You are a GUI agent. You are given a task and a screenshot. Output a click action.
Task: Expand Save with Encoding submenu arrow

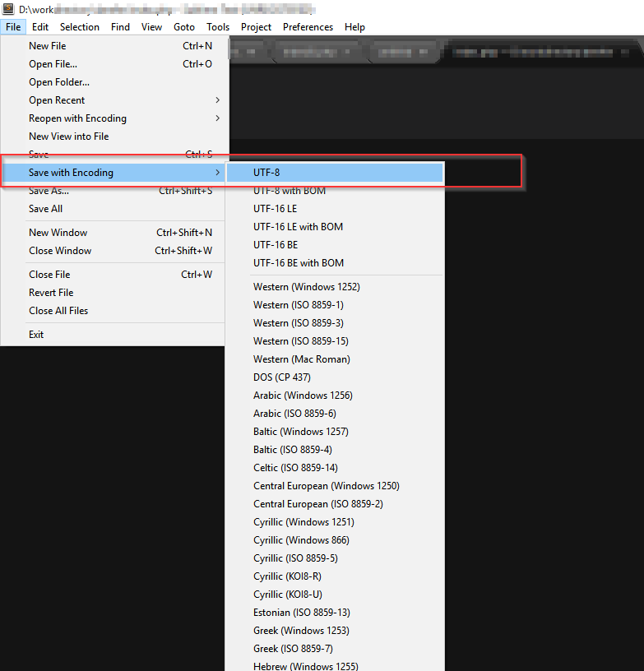(217, 173)
